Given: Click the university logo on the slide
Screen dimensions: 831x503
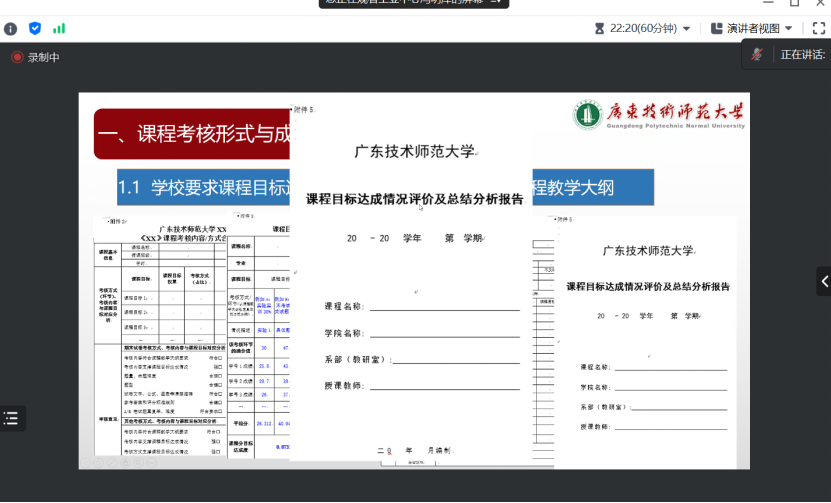Looking at the screenshot, I should pos(659,115).
